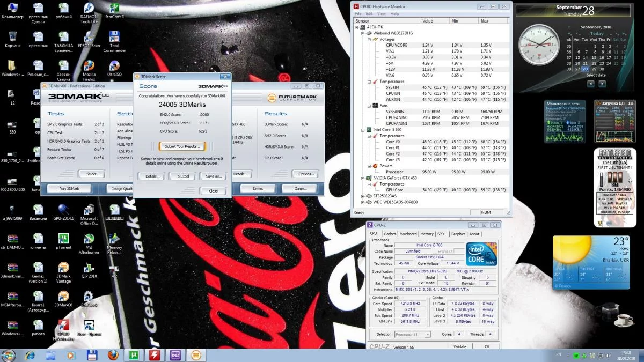Open Internet Explorer from the taskbar
The height and width of the screenshot is (362, 644).
[x=30, y=355]
